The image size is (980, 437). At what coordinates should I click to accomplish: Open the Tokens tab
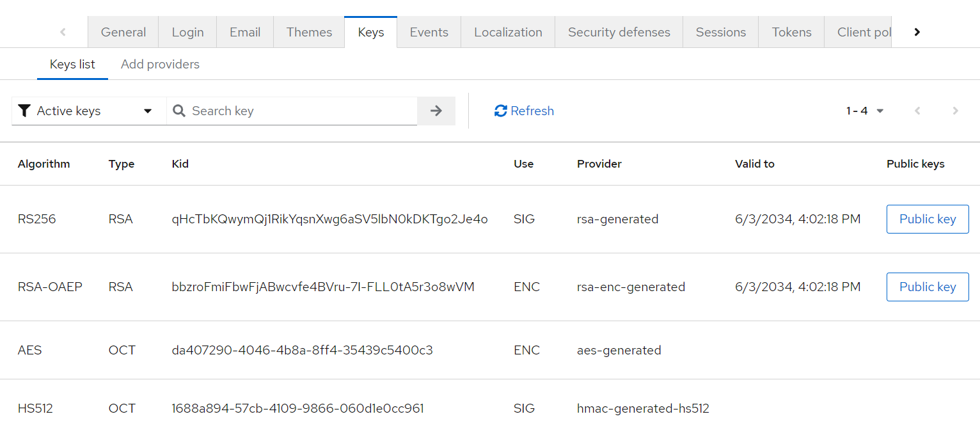coord(791,33)
